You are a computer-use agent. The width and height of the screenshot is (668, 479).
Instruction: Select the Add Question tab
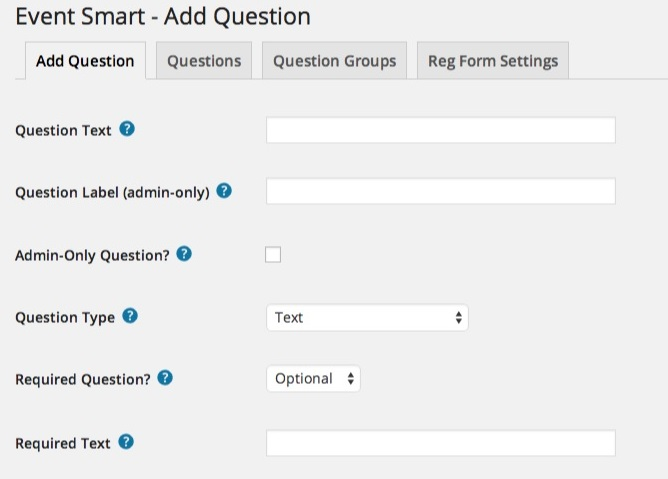tap(85, 61)
